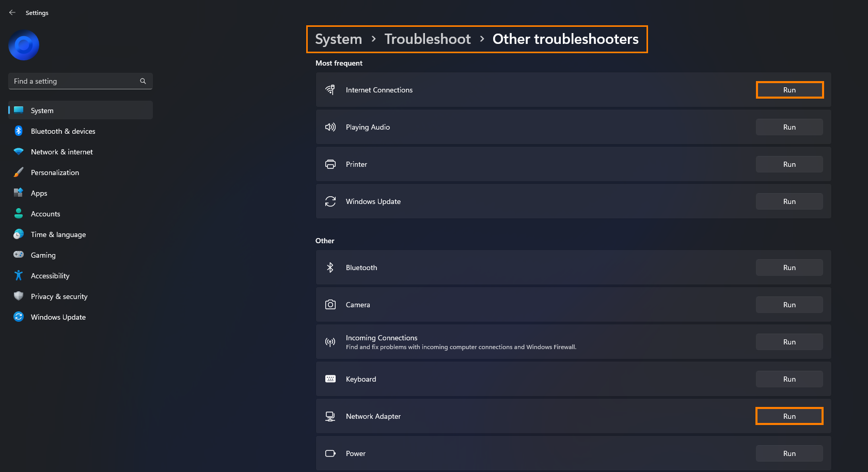The width and height of the screenshot is (868, 472).
Task: Run the Incoming Connections troubleshooter
Action: tap(790, 342)
